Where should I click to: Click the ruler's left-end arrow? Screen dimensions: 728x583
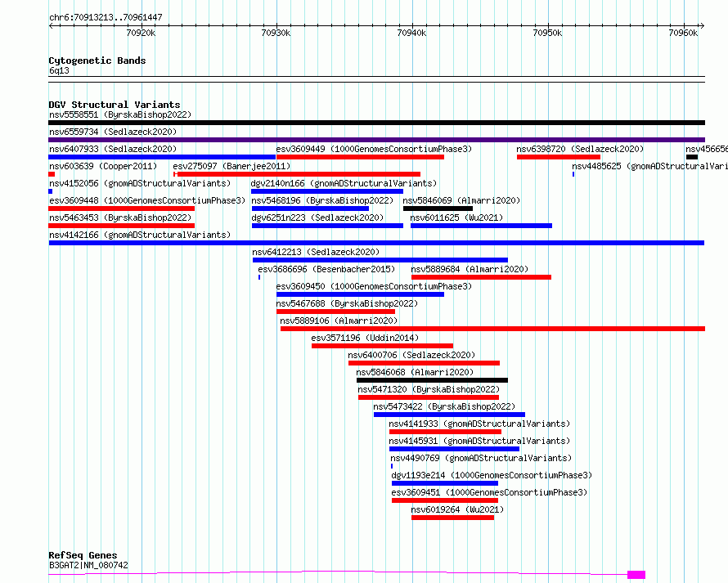tap(51, 26)
